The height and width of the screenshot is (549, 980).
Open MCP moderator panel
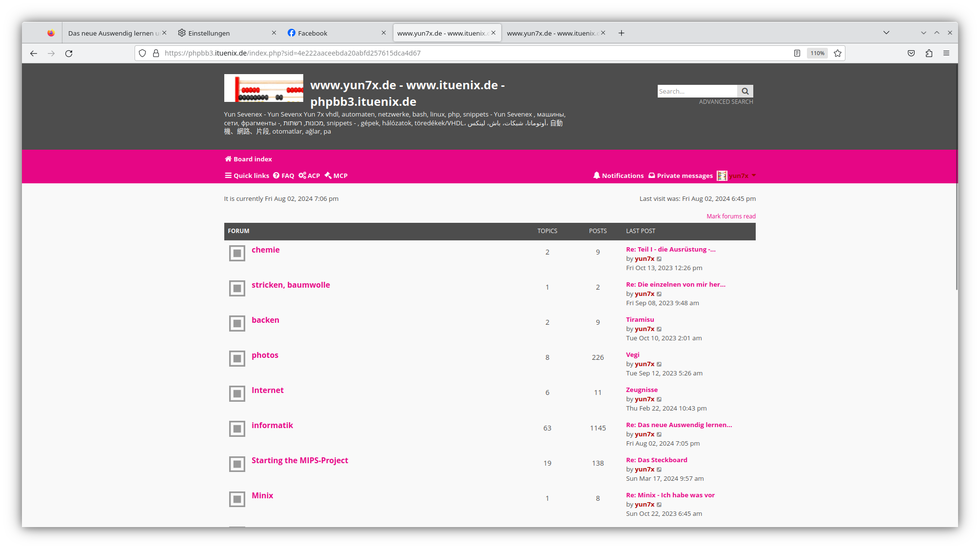[336, 176]
